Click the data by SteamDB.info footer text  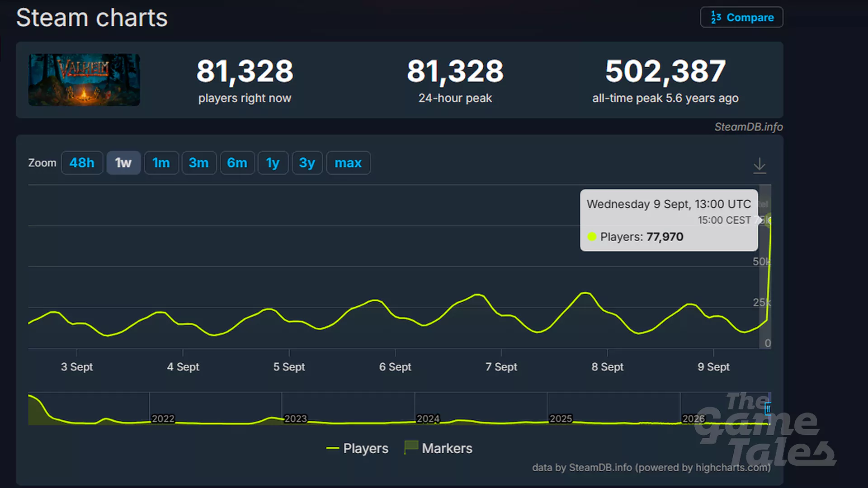pos(651,467)
